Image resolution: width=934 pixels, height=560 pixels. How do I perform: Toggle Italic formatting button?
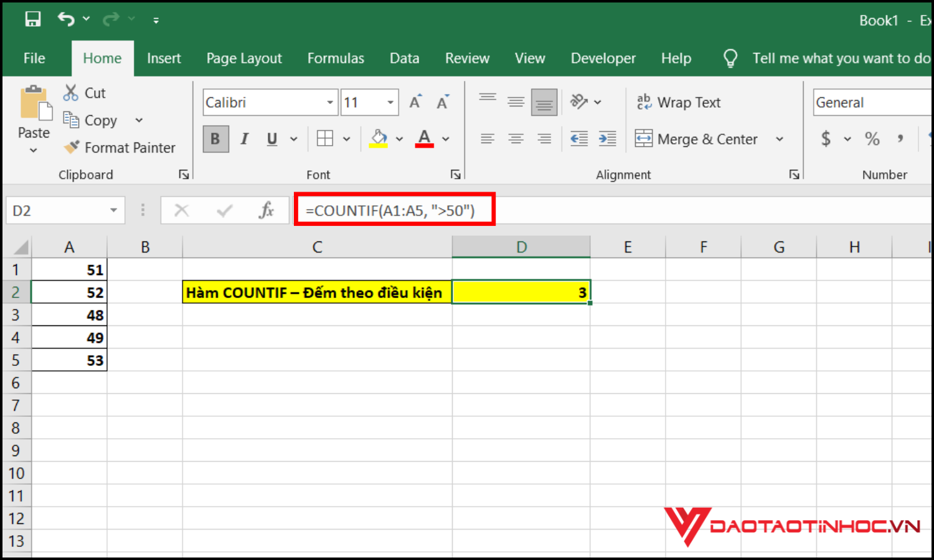point(244,139)
